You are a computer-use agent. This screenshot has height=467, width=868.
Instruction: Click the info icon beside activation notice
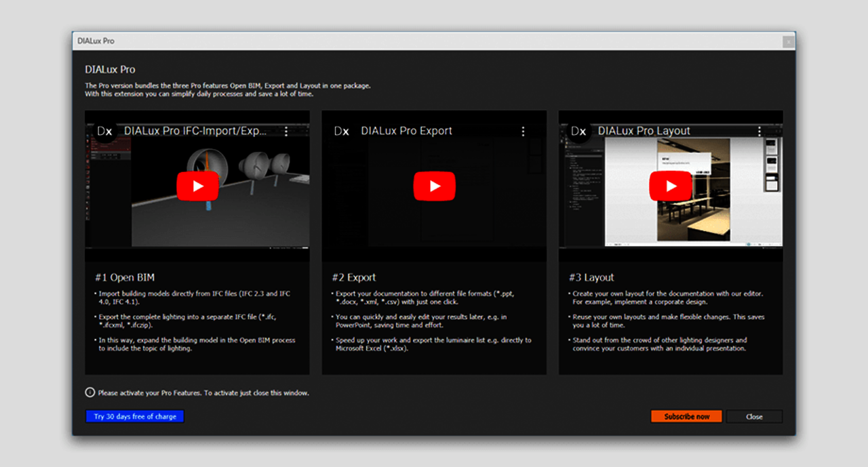[90, 392]
